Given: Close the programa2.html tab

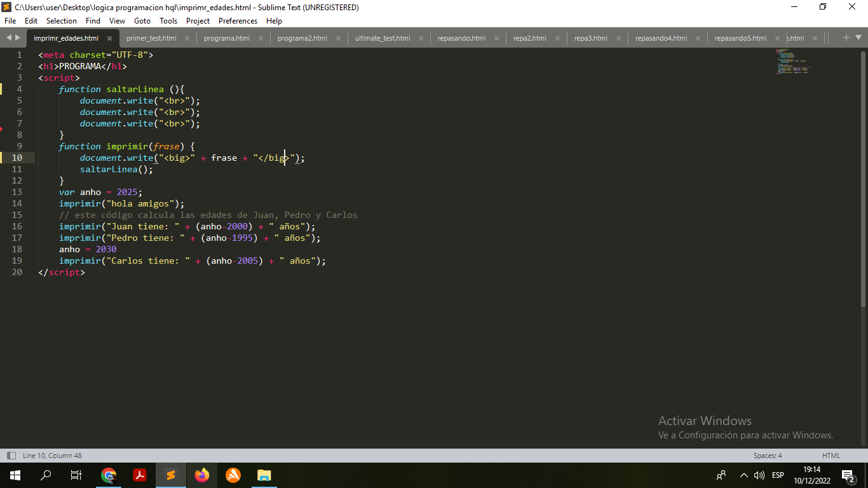Looking at the screenshot, I should click(338, 38).
